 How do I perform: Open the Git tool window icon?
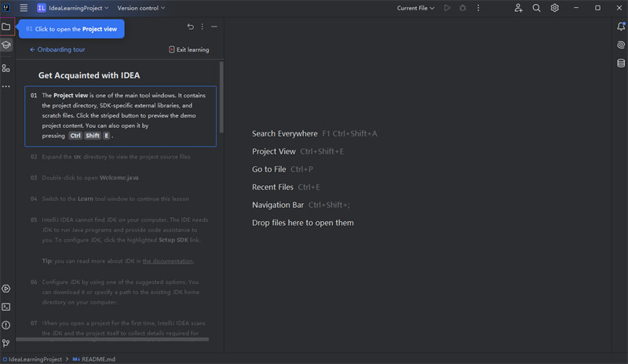[6, 343]
